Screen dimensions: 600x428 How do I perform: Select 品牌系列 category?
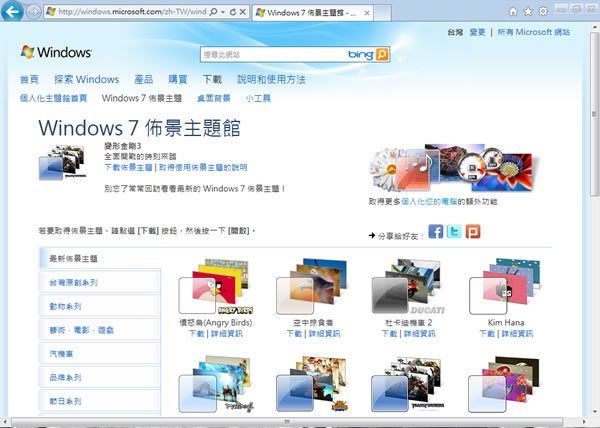100,377
